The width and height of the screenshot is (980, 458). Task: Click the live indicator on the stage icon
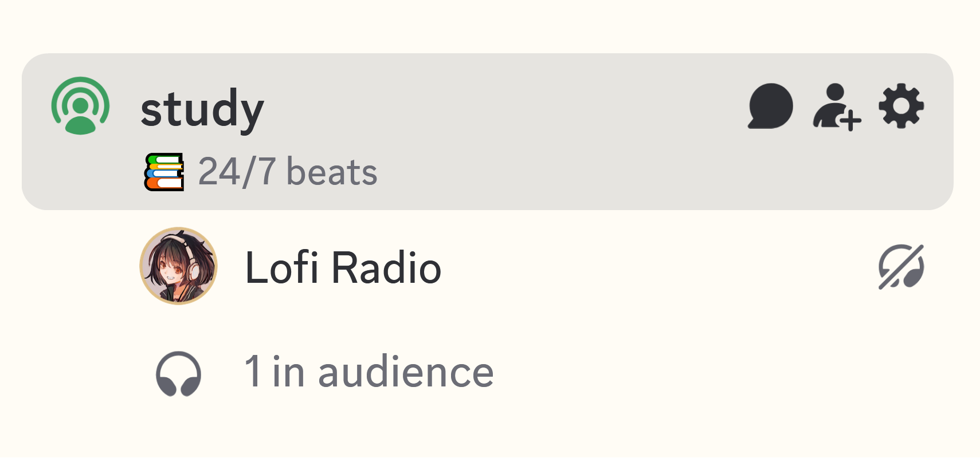tap(80, 106)
